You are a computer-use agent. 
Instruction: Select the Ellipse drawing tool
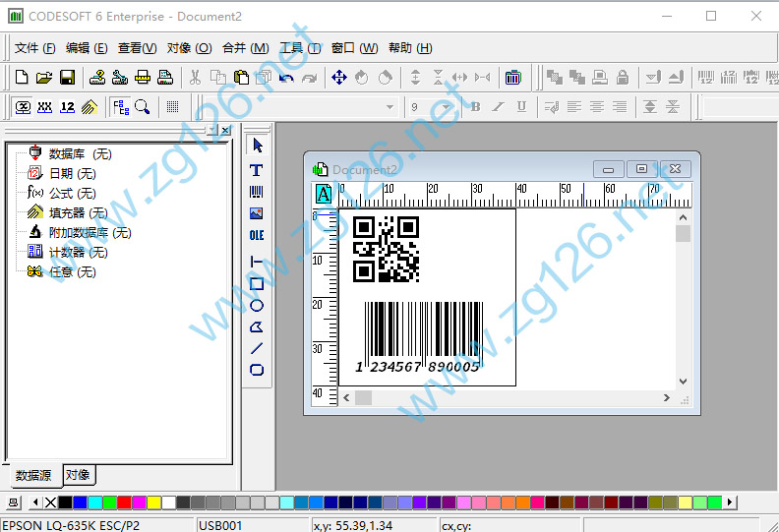pyautogui.click(x=257, y=306)
